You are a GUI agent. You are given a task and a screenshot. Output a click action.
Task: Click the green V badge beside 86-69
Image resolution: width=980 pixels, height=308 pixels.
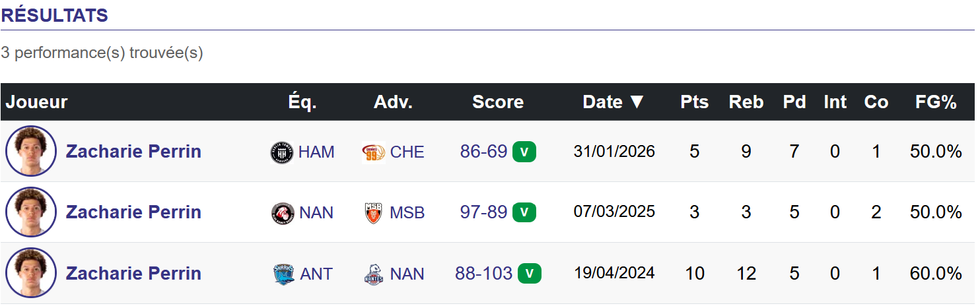pos(524,152)
